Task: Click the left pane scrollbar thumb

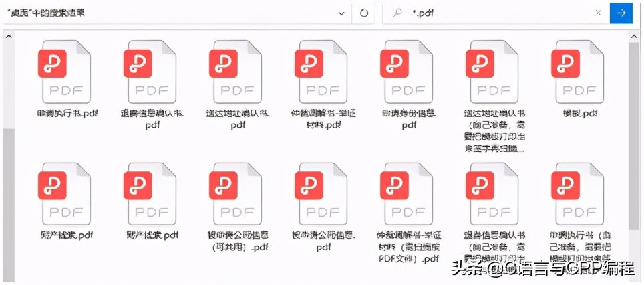Action: [9, 205]
